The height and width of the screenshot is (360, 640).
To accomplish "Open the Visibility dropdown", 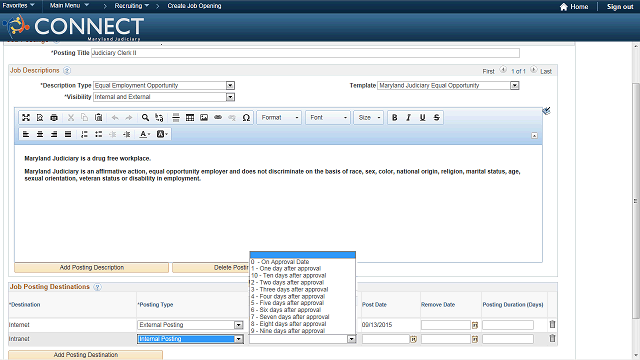I will [x=230, y=97].
